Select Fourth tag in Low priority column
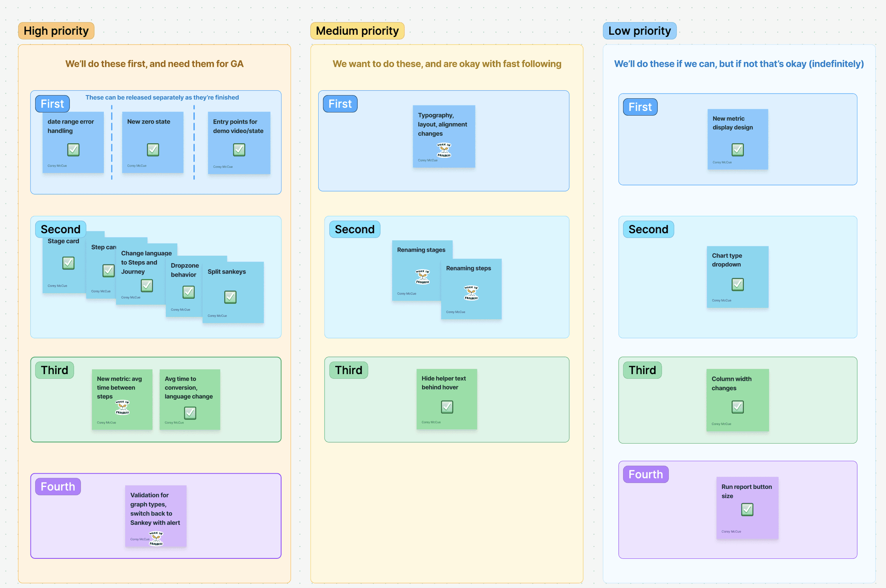886x588 pixels. 646,474
